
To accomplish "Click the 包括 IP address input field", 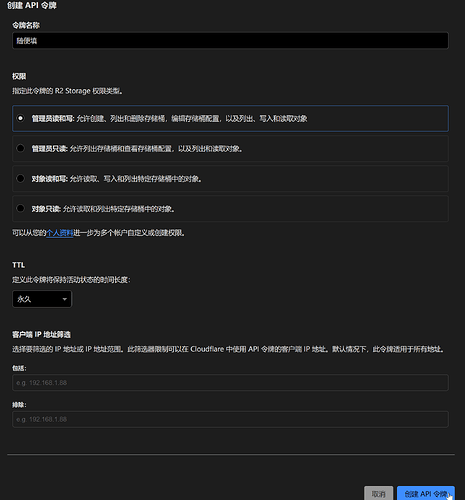I will tap(230, 383).
